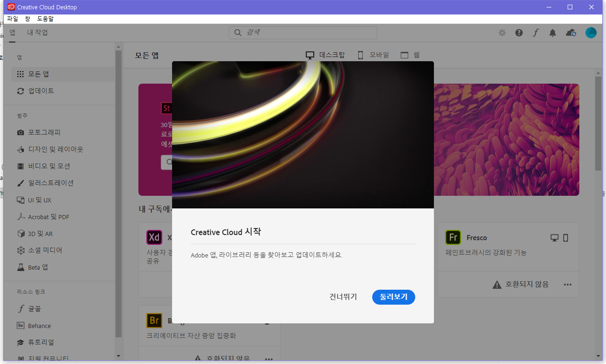Switch to the 내 작업 tab

pyautogui.click(x=37, y=32)
